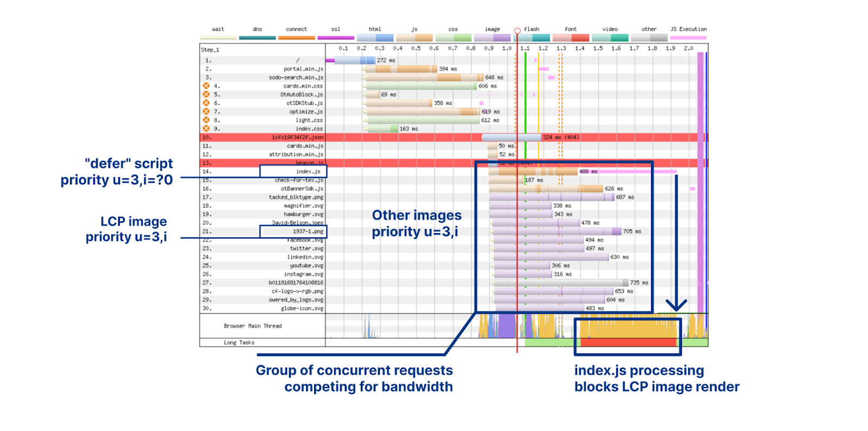The width and height of the screenshot is (868, 431).
Task: Click the 646 ms sodo-search.min.js timing bar
Action: tap(424, 78)
